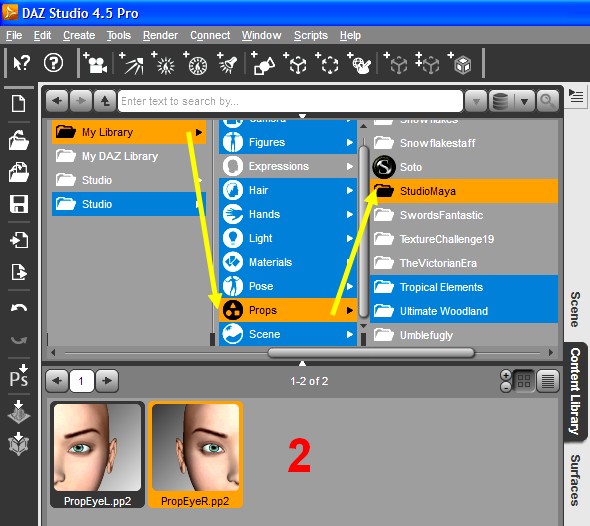Open the Scripts menu

[x=311, y=35]
